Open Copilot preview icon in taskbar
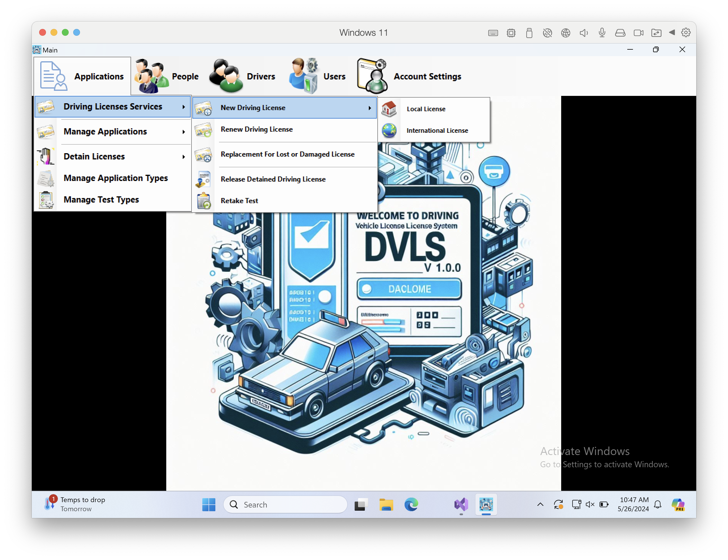 (x=678, y=505)
